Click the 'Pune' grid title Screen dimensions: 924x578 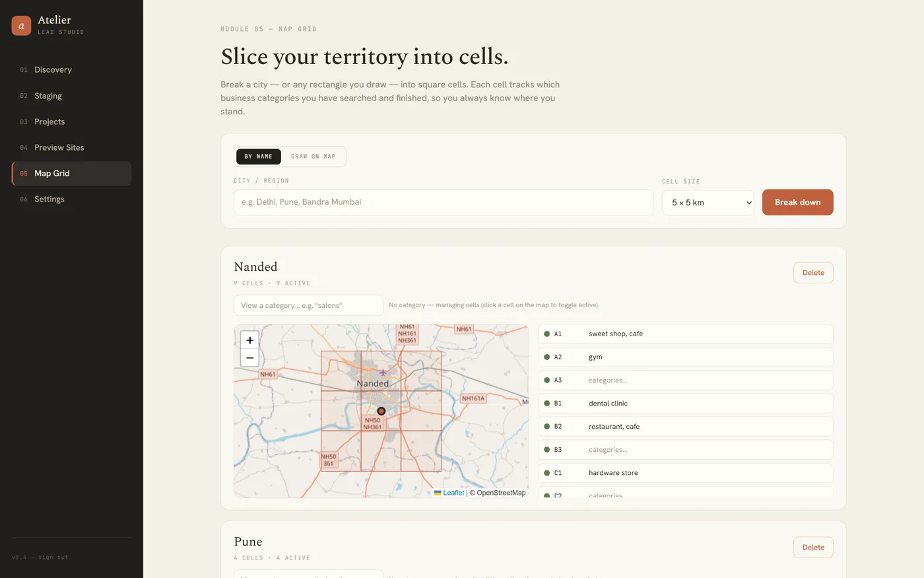248,542
